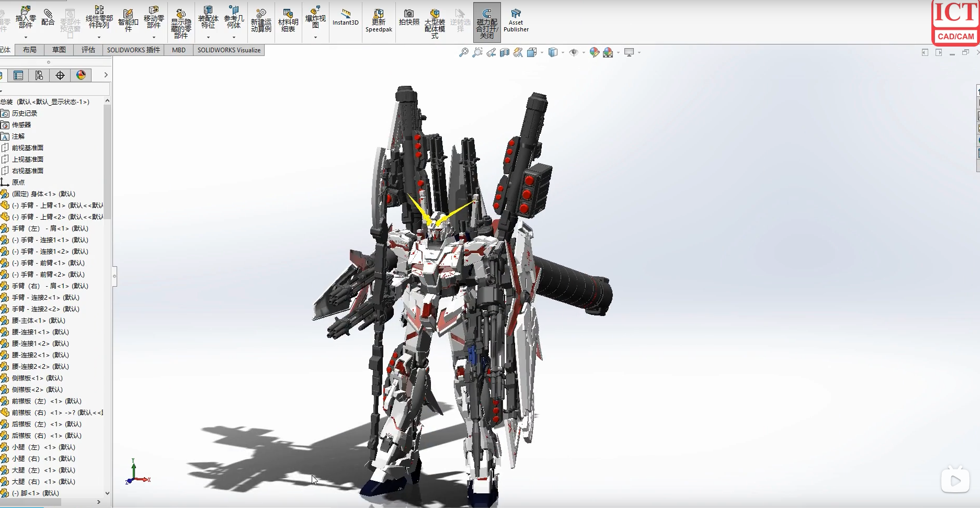980x508 pixels.
Task: Click View Orientation cube icon
Action: coord(532,52)
